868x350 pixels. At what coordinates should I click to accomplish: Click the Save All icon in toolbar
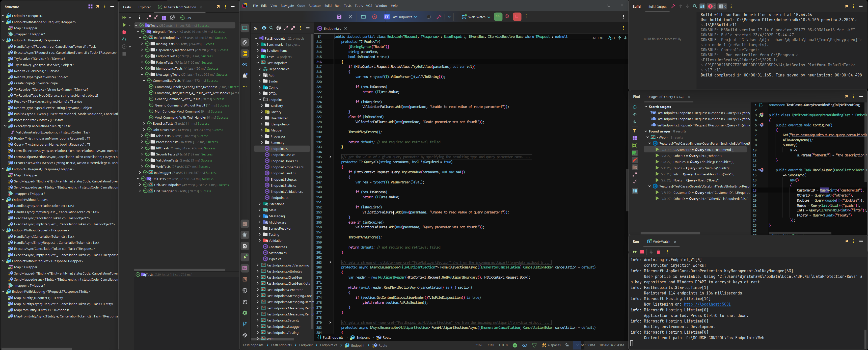(339, 17)
